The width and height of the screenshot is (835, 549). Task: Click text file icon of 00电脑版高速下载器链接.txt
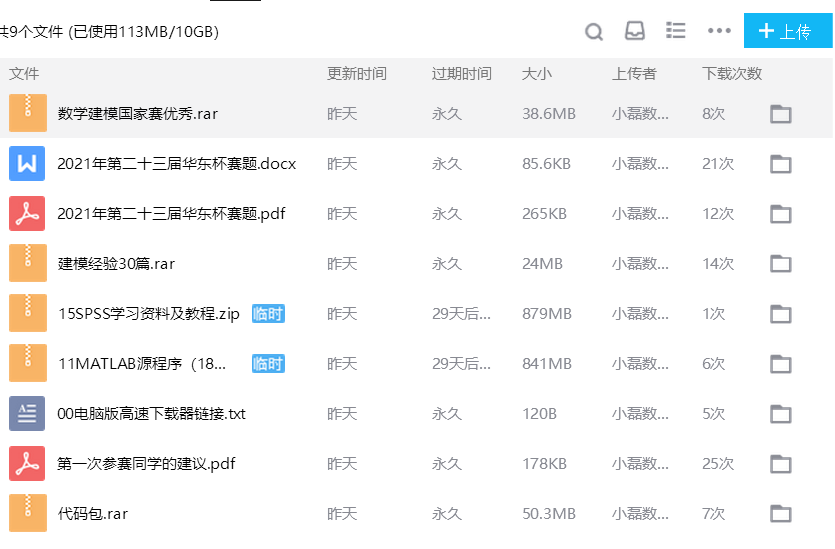coord(27,413)
